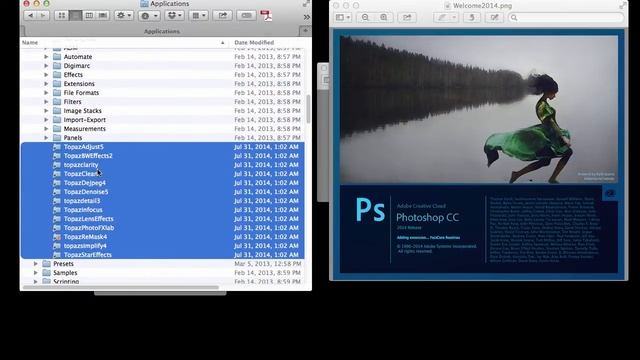Viewport: 640px width, 360px height.
Task: Open Dropbox toolbar menu in Finder
Action: pos(175,16)
